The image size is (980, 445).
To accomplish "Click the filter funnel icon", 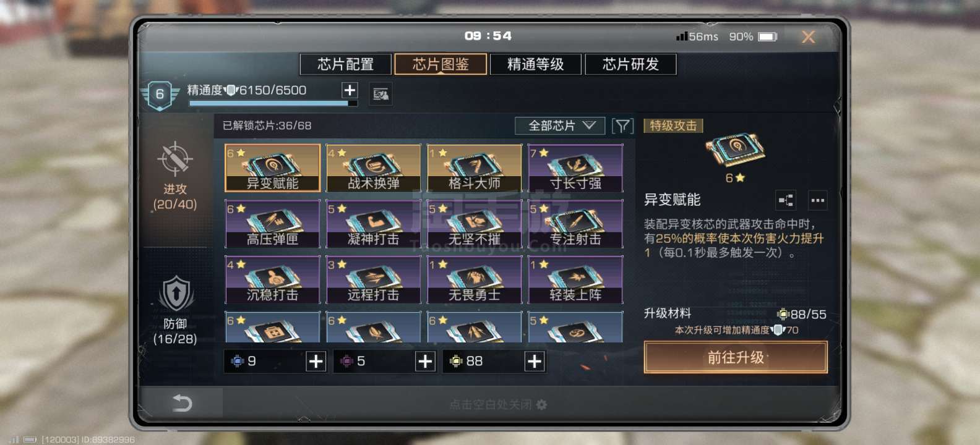I will point(622,126).
